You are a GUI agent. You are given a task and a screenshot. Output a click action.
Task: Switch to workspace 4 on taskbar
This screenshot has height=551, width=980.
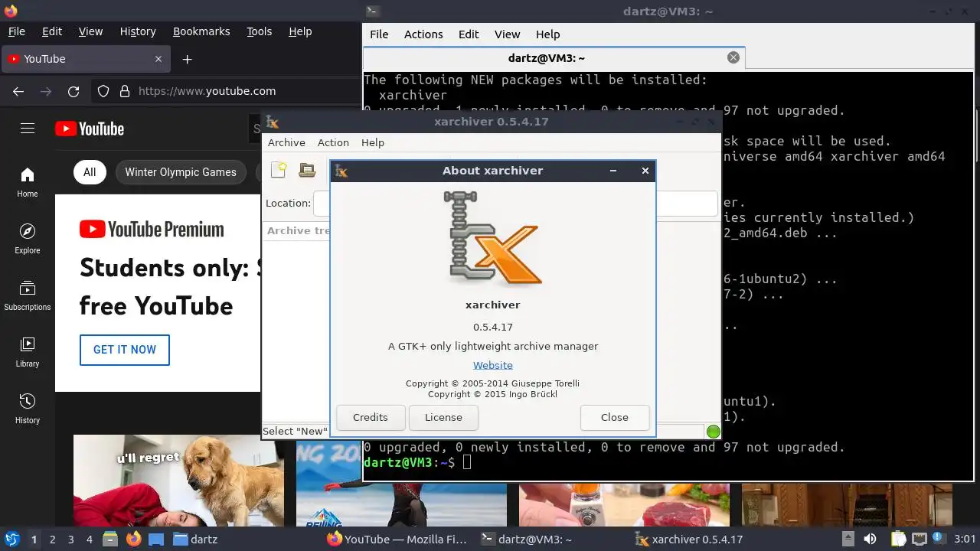pos(89,539)
